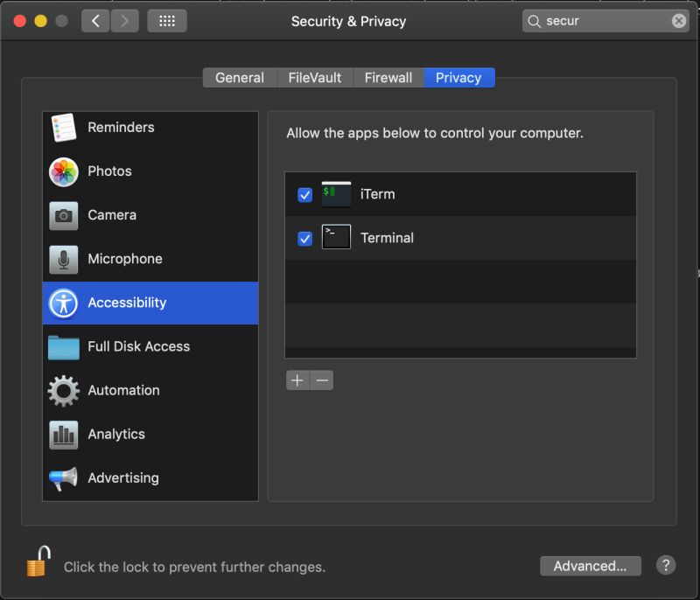Viewport: 700px width, 600px height.
Task: Select the Analytics label in list
Action: (x=116, y=434)
